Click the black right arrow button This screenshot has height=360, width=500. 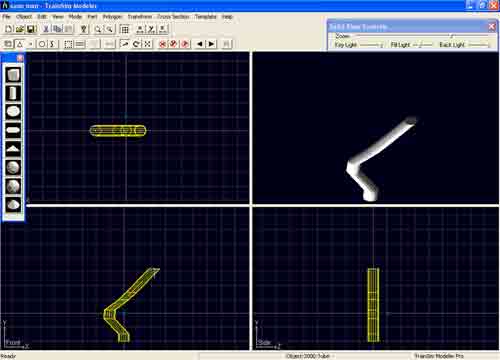click(x=211, y=44)
